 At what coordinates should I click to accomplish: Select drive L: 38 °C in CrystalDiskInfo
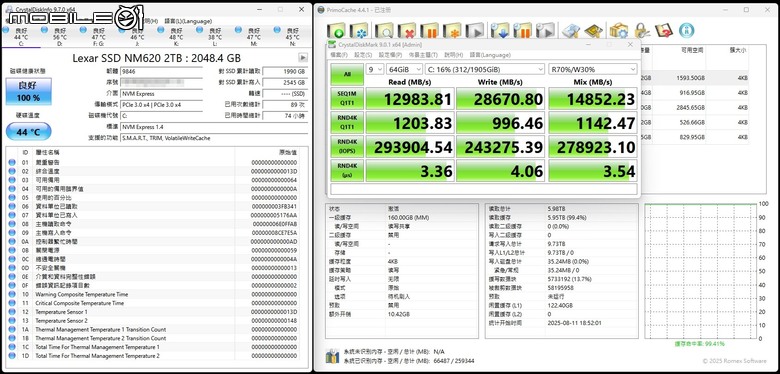pos(215,37)
